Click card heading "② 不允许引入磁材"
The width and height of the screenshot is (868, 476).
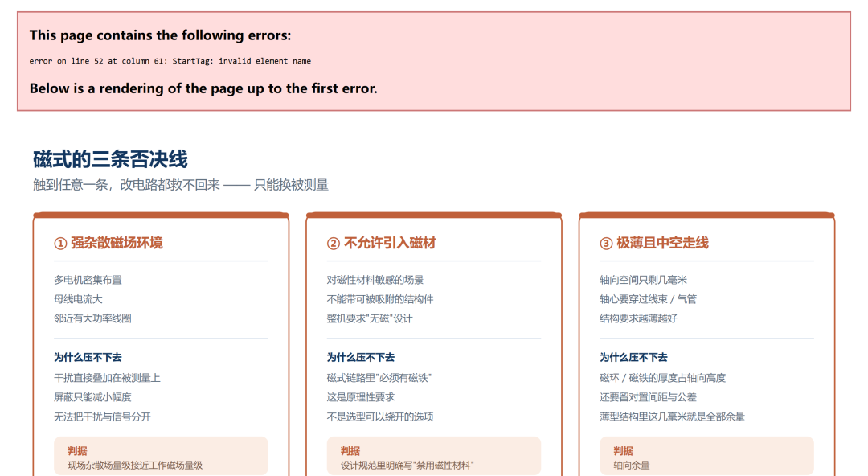pos(382,244)
